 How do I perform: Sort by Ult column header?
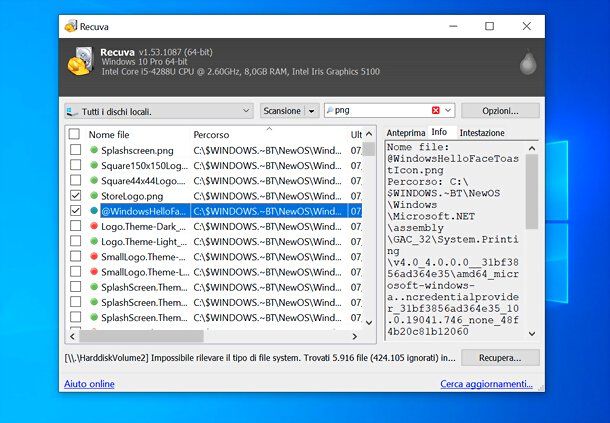[356, 135]
